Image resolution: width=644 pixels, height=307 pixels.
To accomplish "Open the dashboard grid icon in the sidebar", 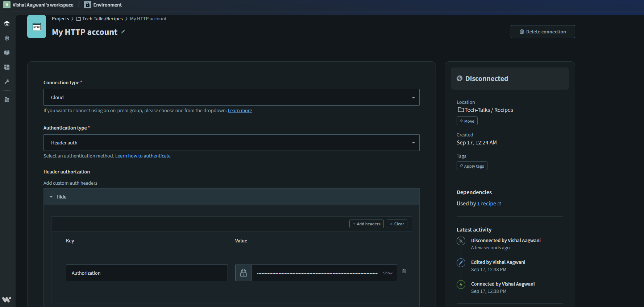I will point(7,67).
